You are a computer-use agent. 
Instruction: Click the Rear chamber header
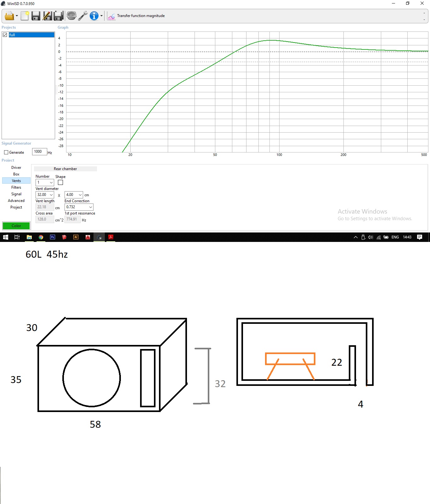coord(65,169)
